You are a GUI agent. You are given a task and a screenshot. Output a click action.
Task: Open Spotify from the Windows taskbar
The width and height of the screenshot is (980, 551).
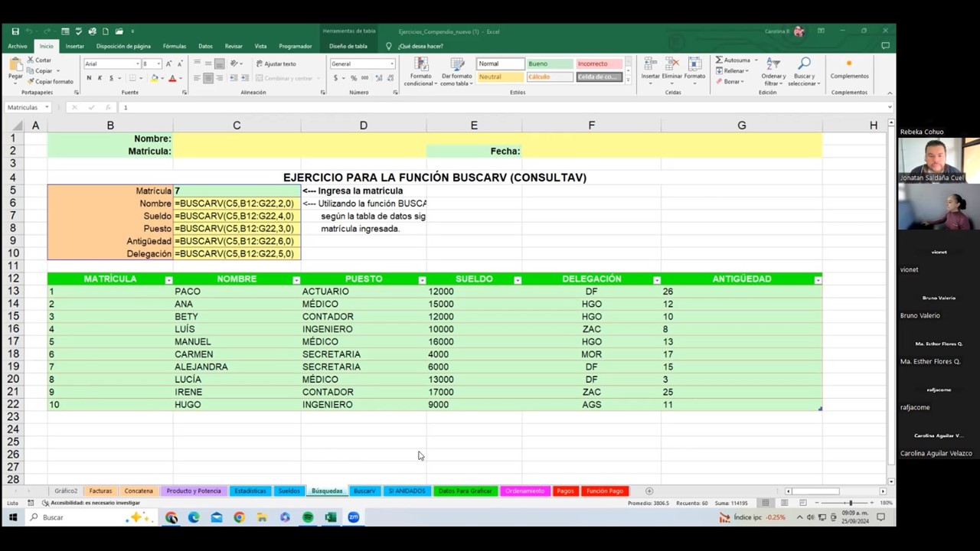point(308,517)
